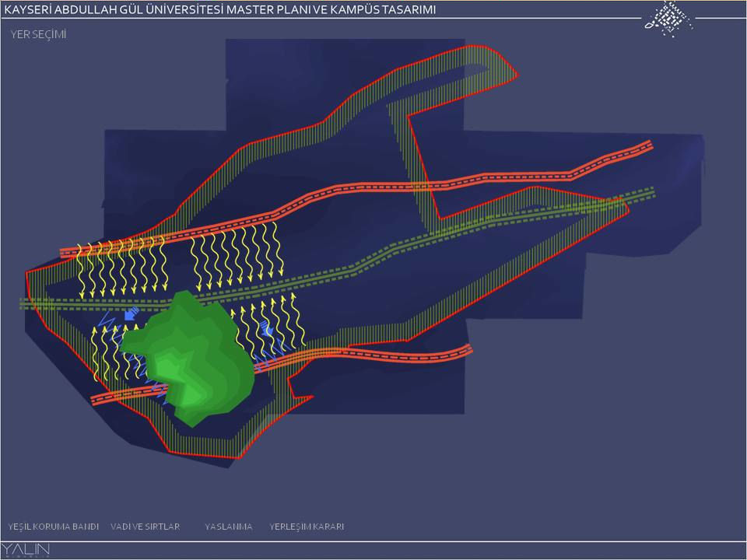Click the campus grid logo in top-right corner

point(668,19)
